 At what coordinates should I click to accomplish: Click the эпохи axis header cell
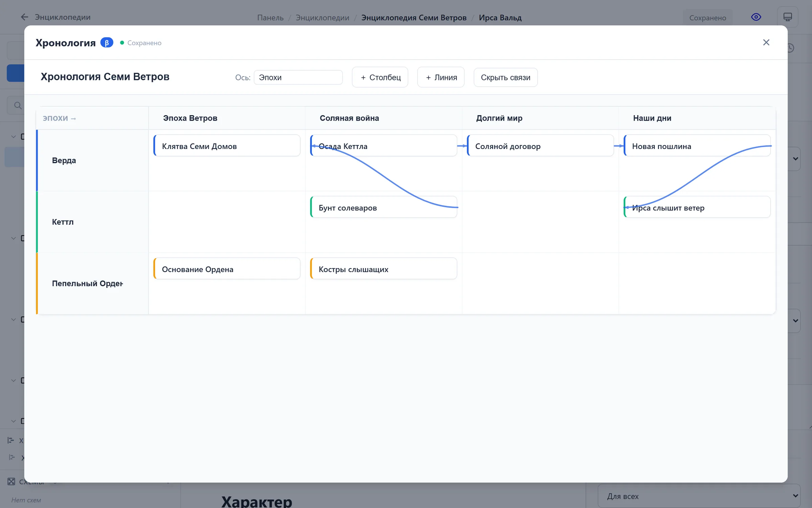tap(92, 118)
